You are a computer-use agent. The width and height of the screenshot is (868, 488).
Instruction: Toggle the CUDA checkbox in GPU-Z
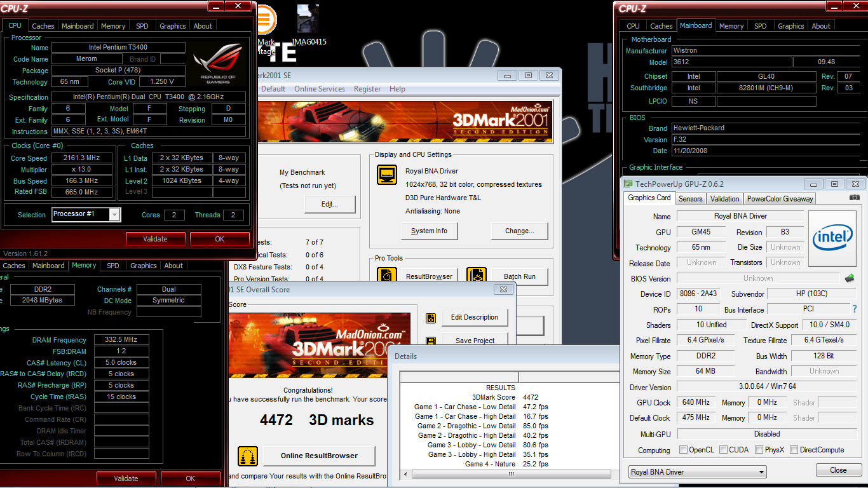tap(723, 450)
